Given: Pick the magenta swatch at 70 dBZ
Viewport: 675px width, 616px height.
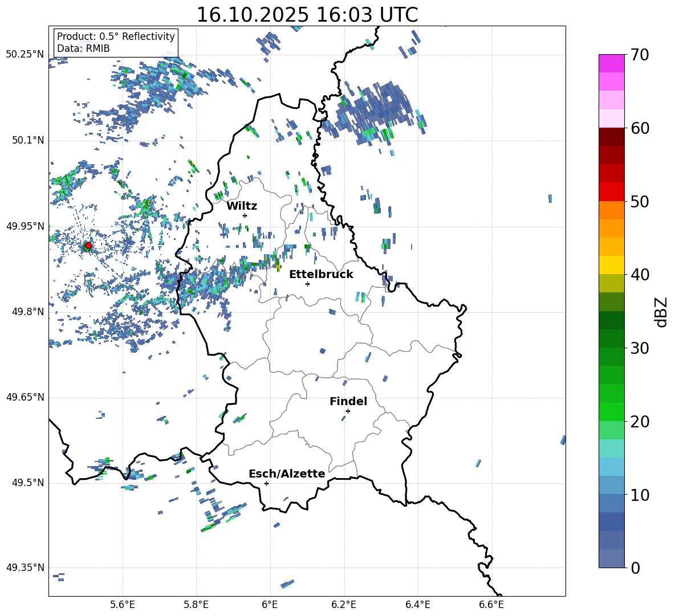Looking at the screenshot, I should point(612,63).
